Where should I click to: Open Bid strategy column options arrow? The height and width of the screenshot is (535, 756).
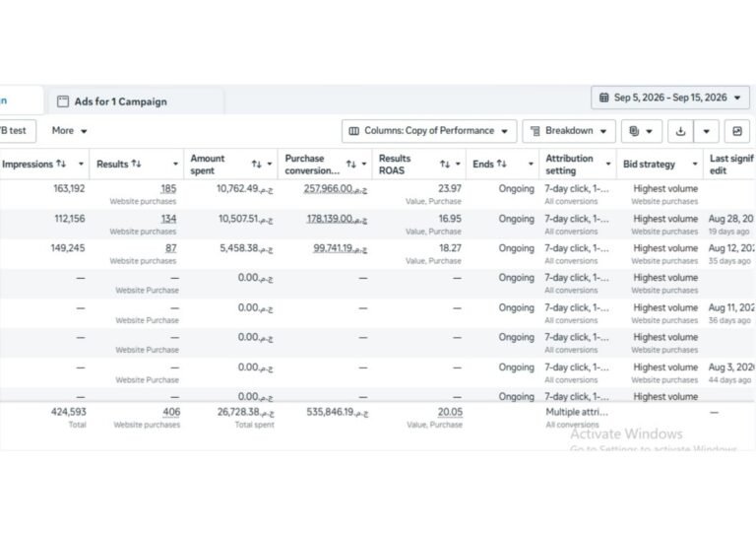pyautogui.click(x=695, y=164)
